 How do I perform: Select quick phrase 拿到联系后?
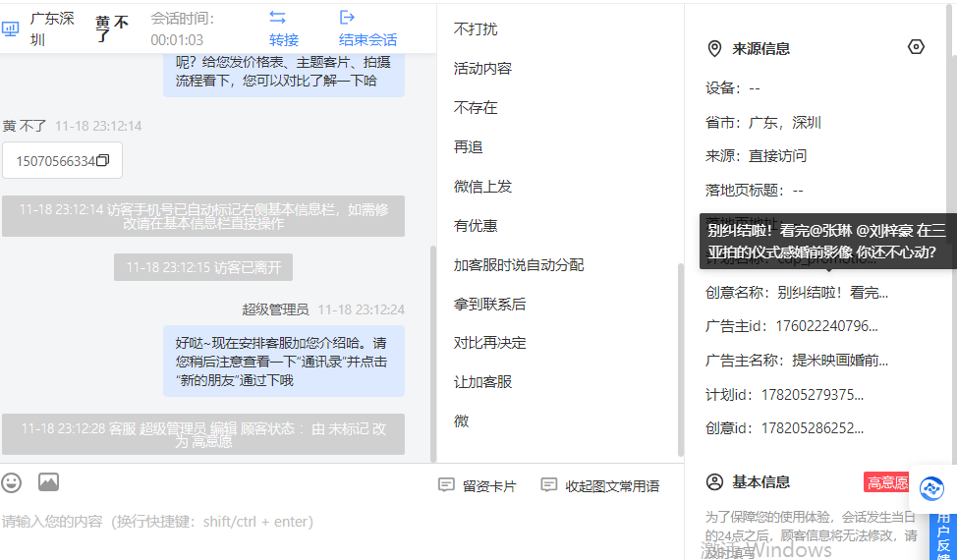pyautogui.click(x=490, y=304)
